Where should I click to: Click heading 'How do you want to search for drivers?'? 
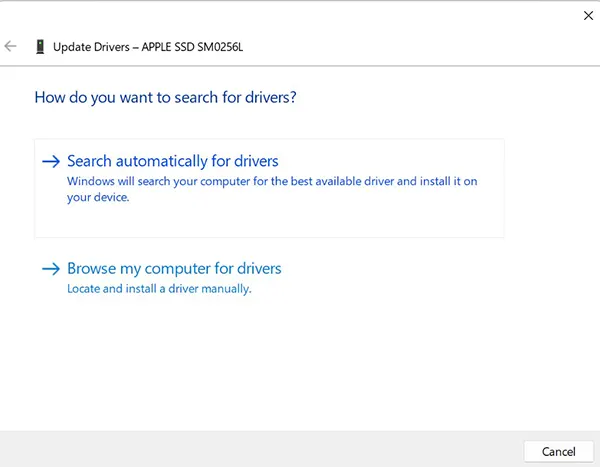[x=165, y=98]
